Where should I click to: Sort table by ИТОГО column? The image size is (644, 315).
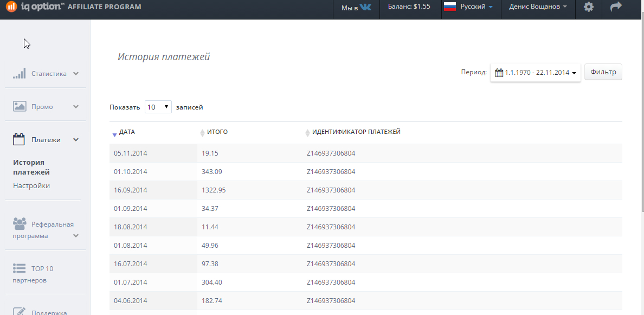point(217,132)
